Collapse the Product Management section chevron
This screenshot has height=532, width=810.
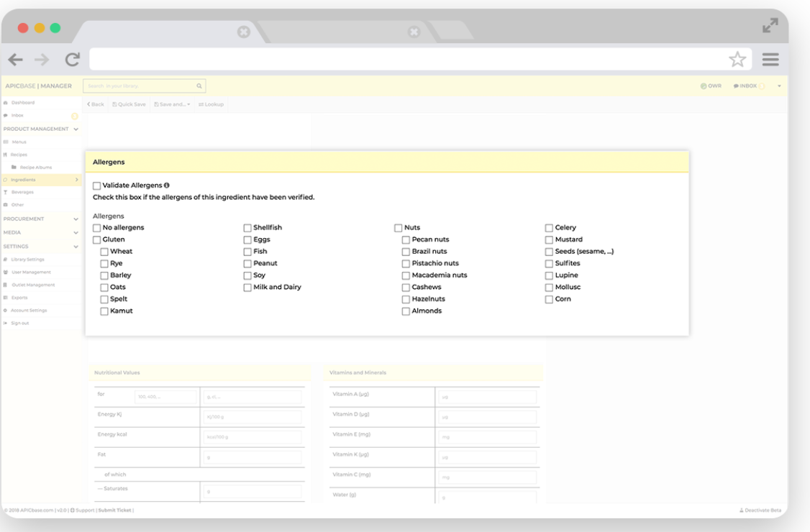[76, 129]
